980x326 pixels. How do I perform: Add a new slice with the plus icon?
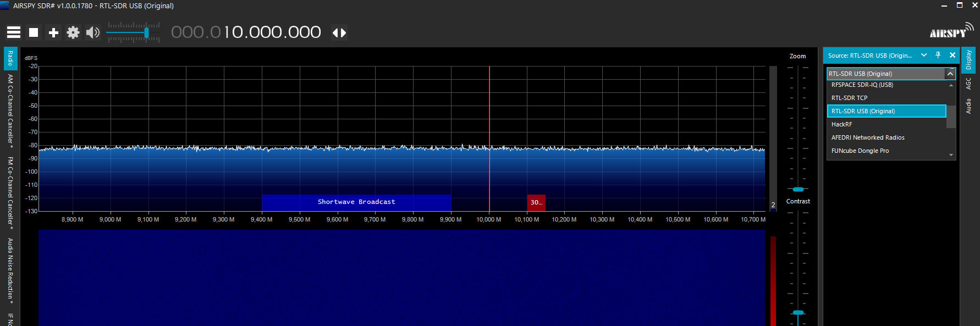[53, 32]
